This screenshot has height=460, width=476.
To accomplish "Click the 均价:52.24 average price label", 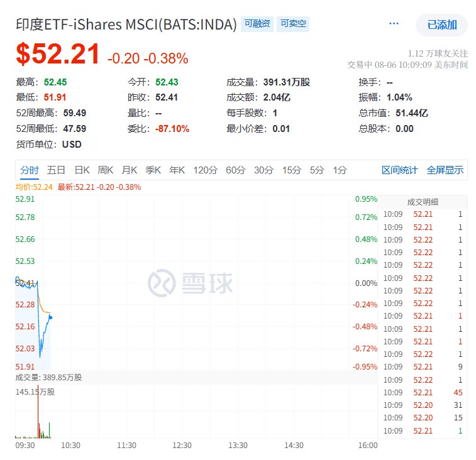I will (x=34, y=187).
